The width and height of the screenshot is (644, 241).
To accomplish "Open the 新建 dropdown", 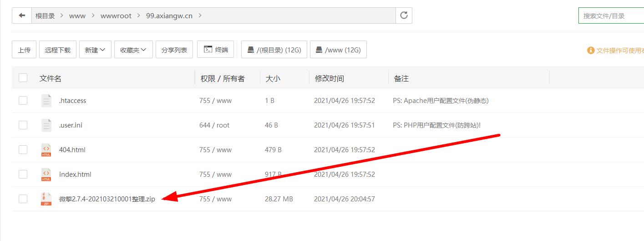I will (x=95, y=50).
